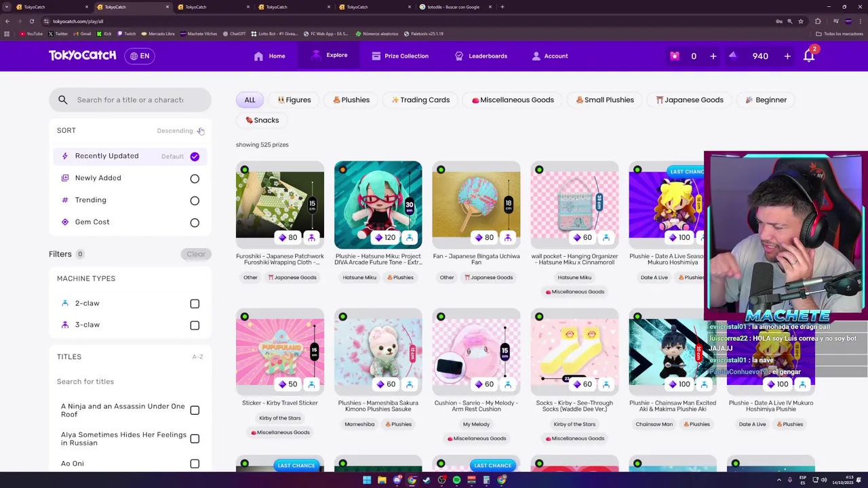Image resolution: width=868 pixels, height=488 pixels.
Task: Filter by Japanese Goods category tab
Action: click(x=690, y=100)
